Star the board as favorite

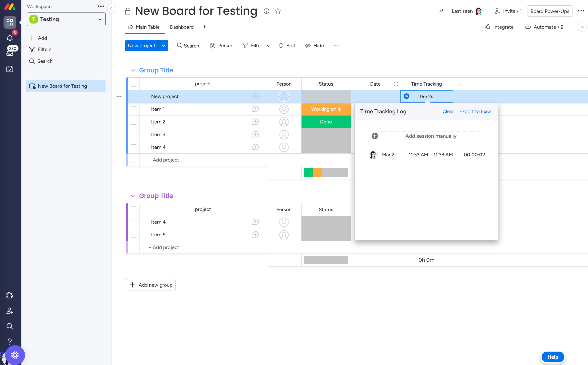click(278, 11)
